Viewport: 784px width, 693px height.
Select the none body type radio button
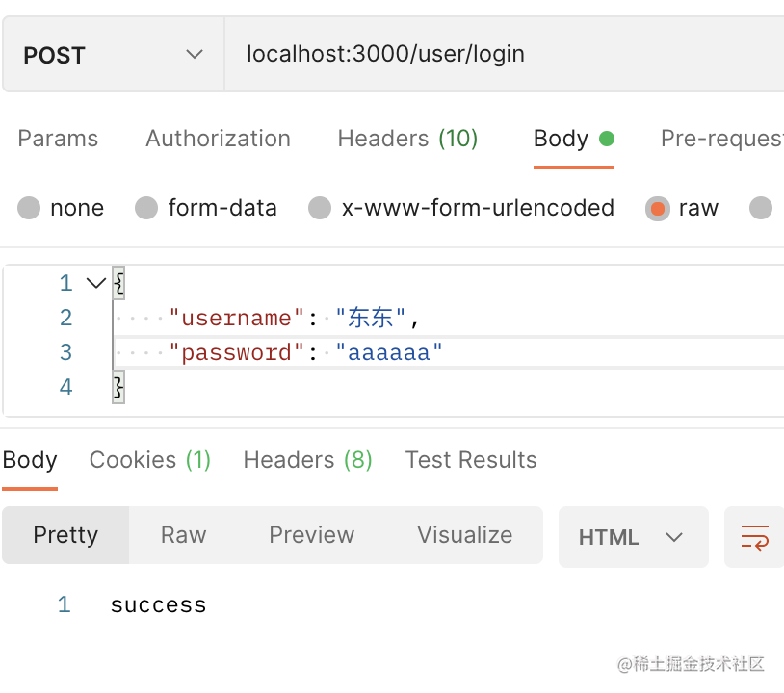click(x=30, y=208)
